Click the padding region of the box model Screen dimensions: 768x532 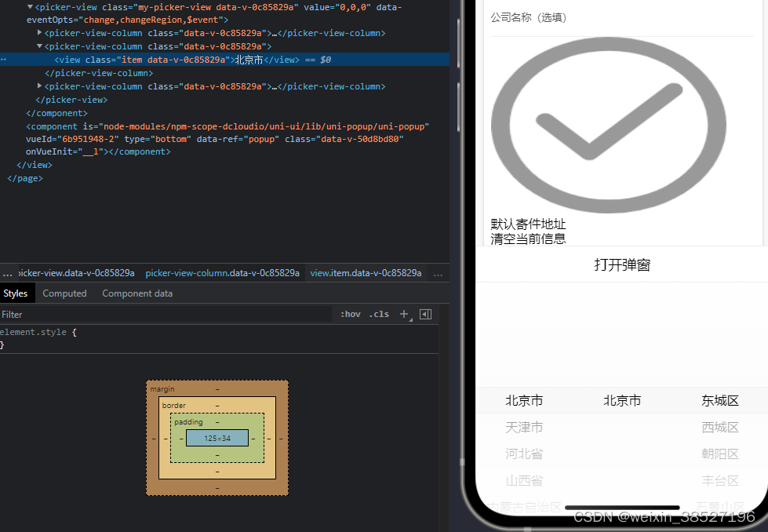188,421
